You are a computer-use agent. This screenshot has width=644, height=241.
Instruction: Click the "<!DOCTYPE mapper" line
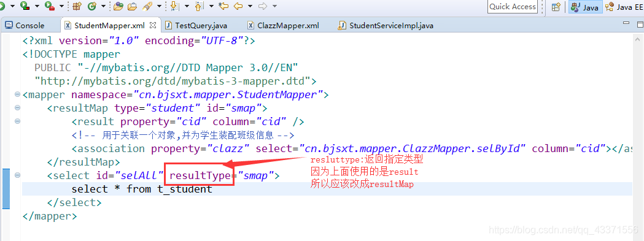(x=71, y=55)
